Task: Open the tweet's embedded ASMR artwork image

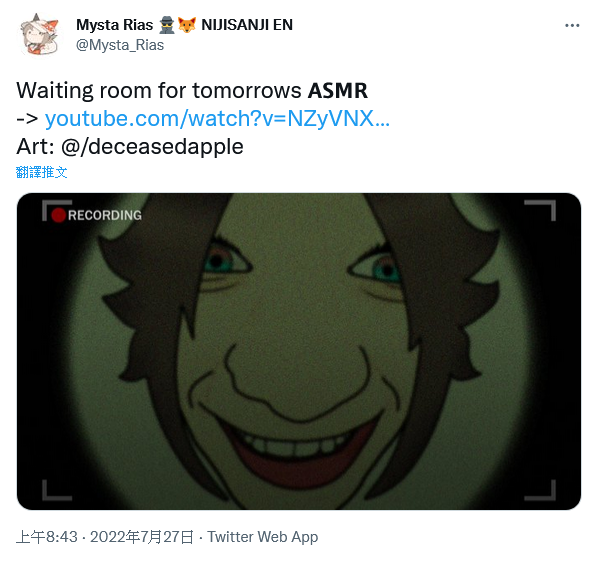Action: pyautogui.click(x=299, y=351)
